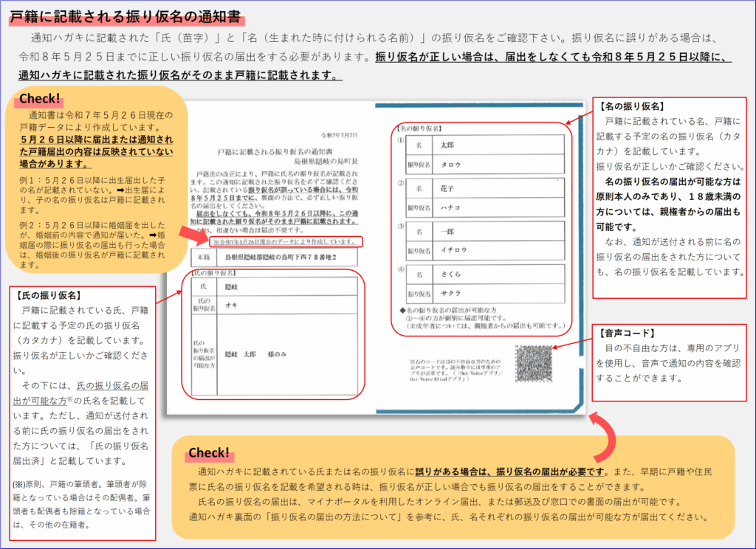This screenshot has height=549, width=756.
Task: Click the '氏の振り仮名の届出が可能な方' label cell beside '隠岐 太郎'
Action: point(204,354)
